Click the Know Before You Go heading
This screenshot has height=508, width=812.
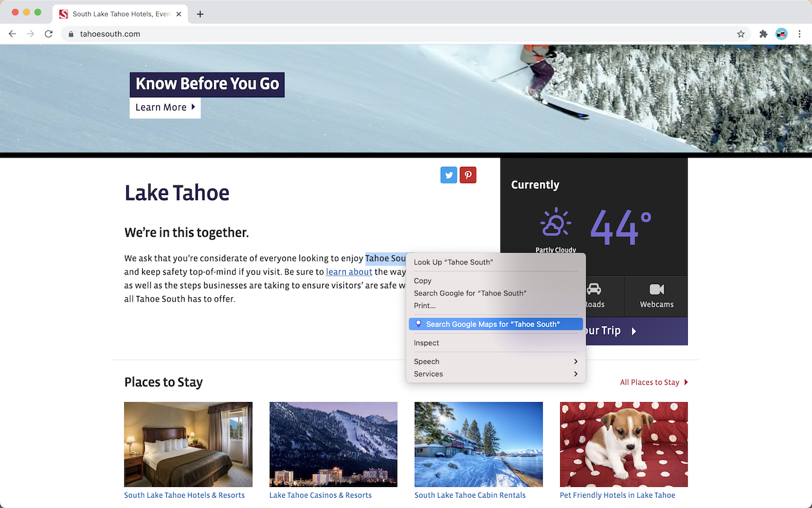[207, 84]
